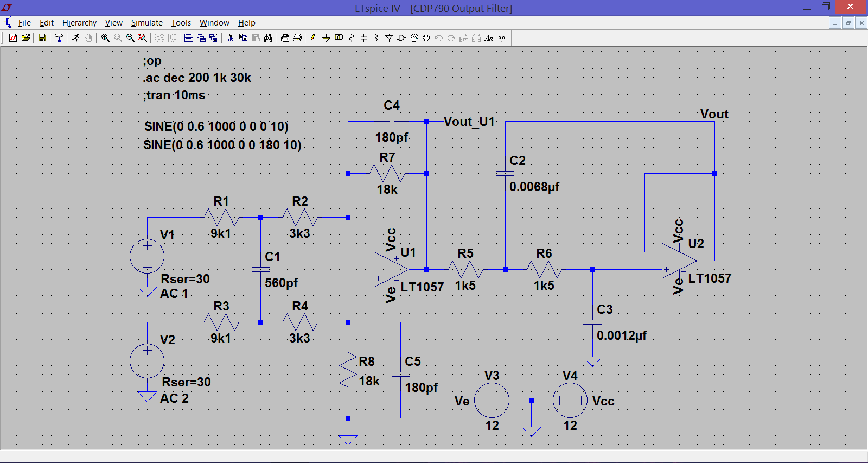
Task: Click the Pan magnifier toolbar icon
Action: click(x=118, y=38)
